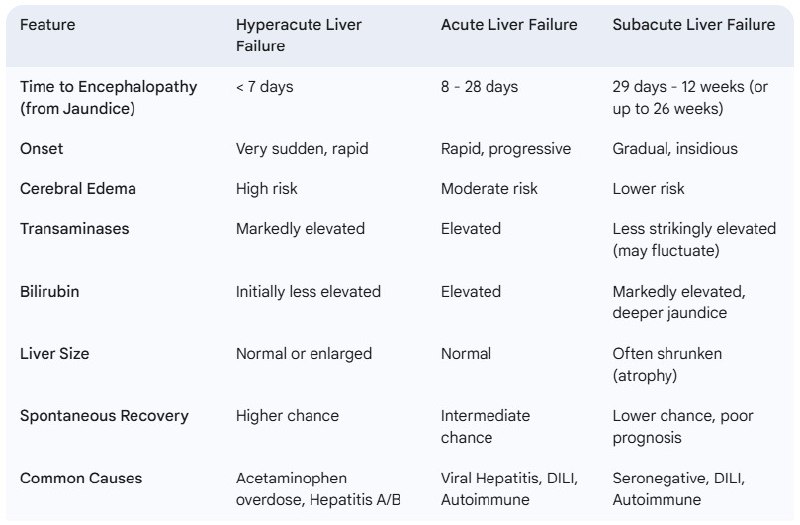The width and height of the screenshot is (800, 525).
Task: Select the Hyperacute Liver Failure header
Action: [x=298, y=35]
